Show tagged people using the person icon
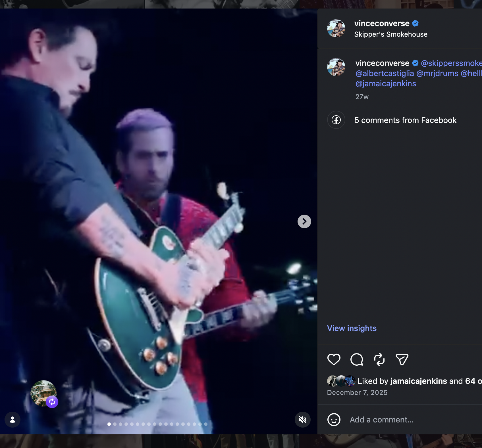This screenshot has height=448, width=482. tap(13, 420)
